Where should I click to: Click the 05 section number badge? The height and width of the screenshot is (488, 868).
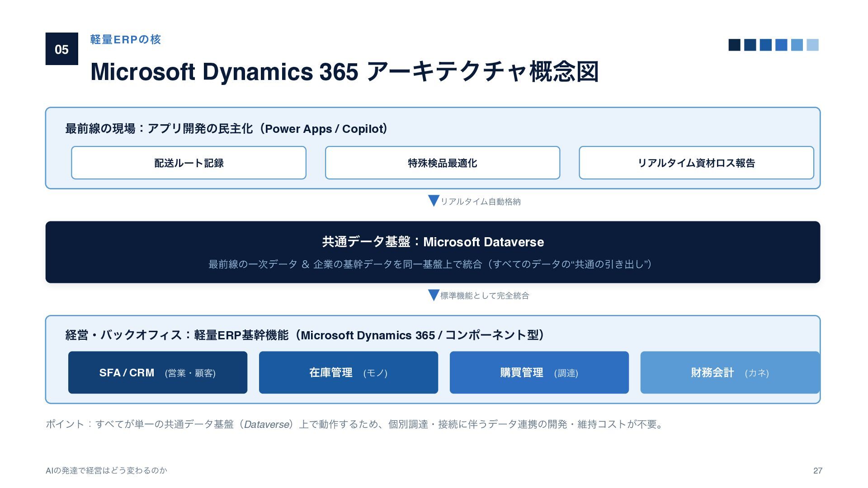coord(62,49)
